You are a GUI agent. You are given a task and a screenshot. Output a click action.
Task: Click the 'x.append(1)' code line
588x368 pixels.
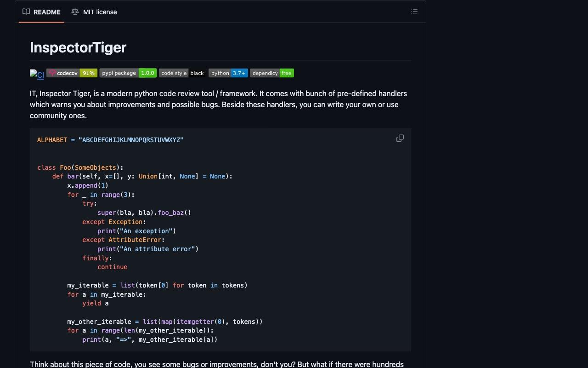(88, 185)
